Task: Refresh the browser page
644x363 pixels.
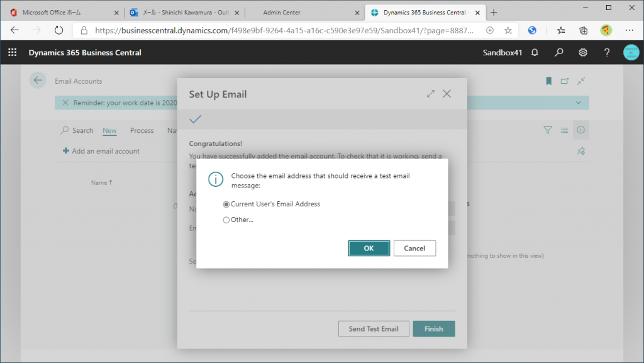Action: (x=58, y=30)
